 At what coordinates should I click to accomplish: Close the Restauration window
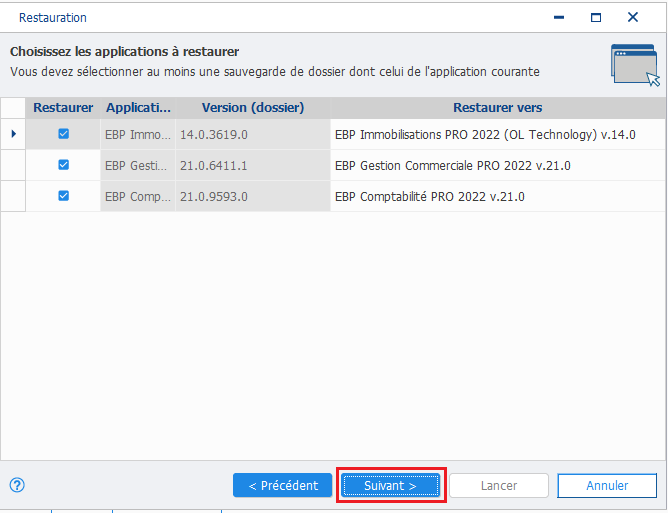(633, 17)
